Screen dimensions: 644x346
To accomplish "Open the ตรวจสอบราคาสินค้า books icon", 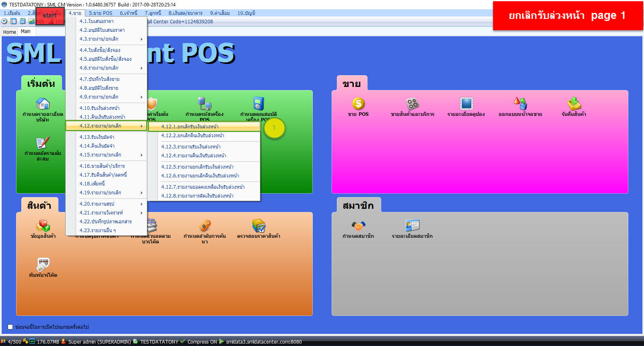I will (258, 226).
